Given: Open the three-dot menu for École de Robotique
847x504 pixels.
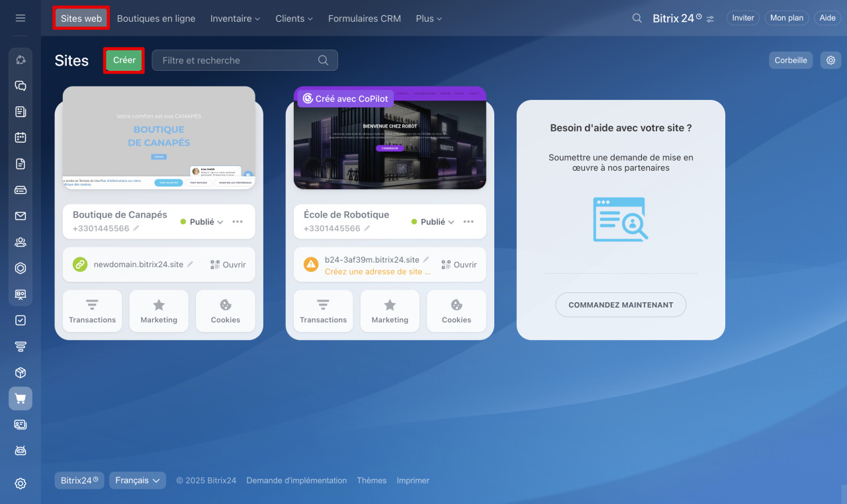Looking at the screenshot, I should (x=468, y=222).
